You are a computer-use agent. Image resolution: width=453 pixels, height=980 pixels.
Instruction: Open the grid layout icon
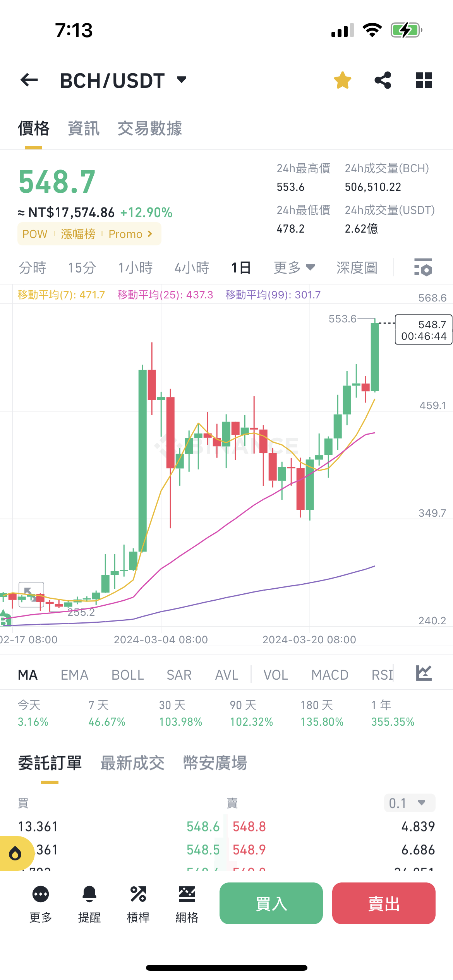424,80
